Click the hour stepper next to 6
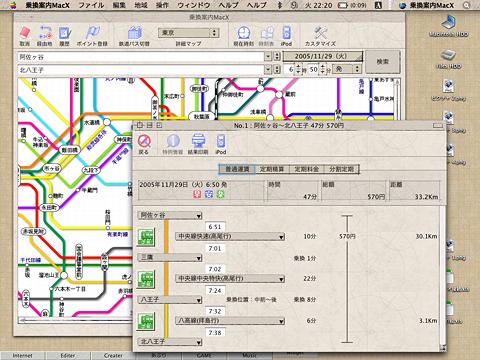The height and width of the screenshot is (360, 480). click(x=298, y=69)
